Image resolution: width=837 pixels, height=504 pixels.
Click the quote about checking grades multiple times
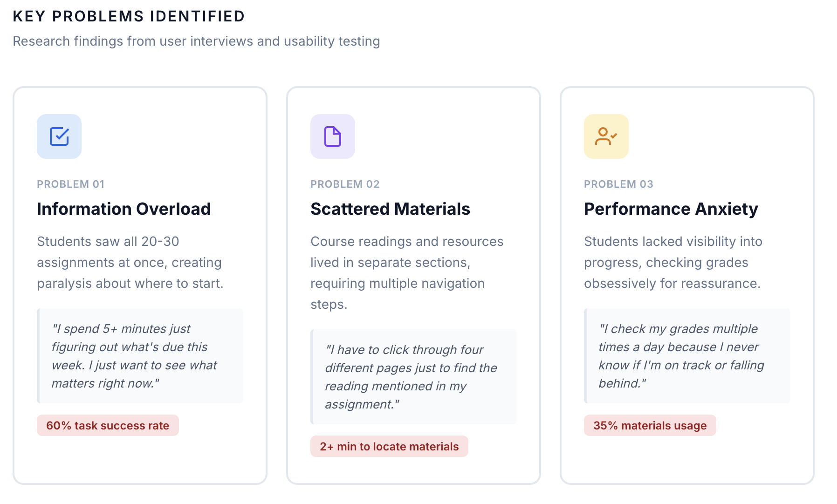687,356
